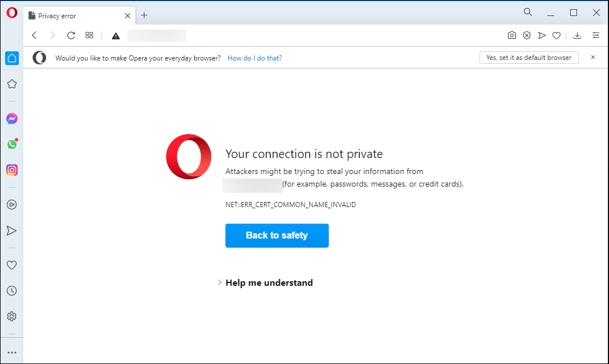
Task: Open Messenger in the sidebar
Action: click(x=12, y=119)
